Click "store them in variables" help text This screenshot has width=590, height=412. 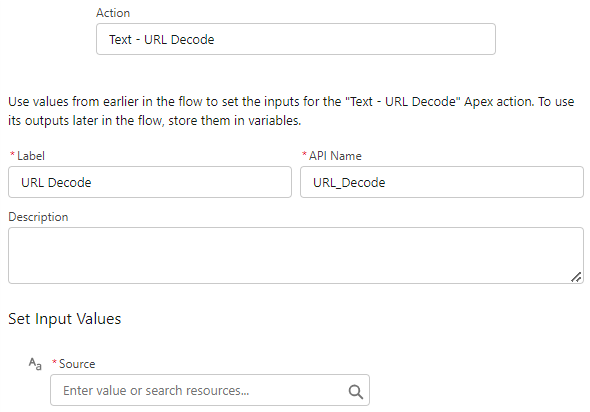pyautogui.click(x=234, y=121)
